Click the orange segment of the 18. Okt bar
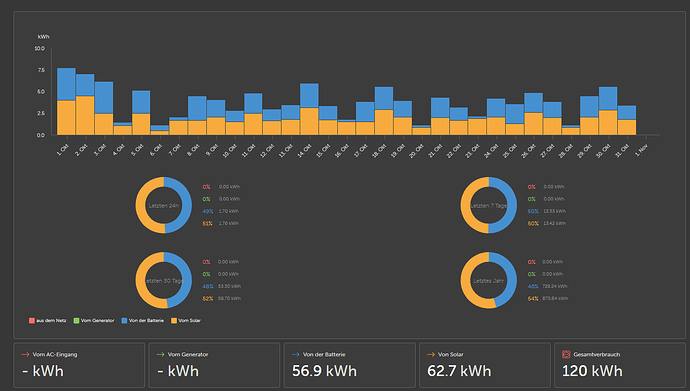 (x=384, y=122)
